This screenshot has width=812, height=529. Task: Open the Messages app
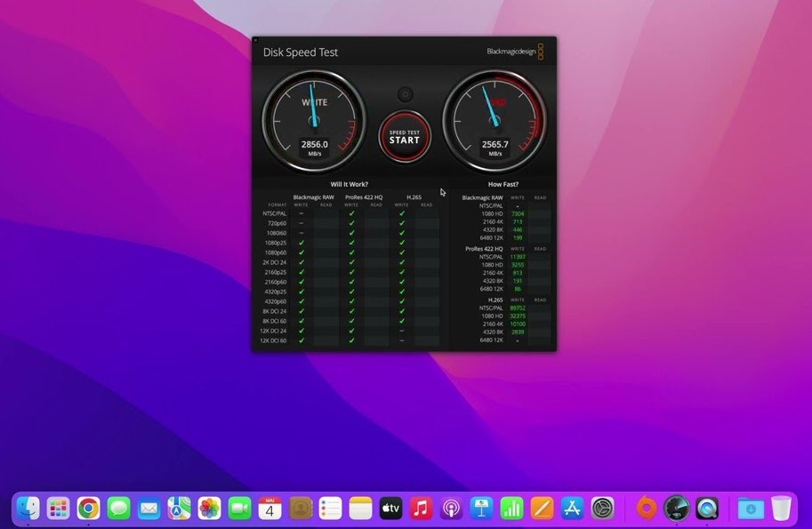[118, 509]
